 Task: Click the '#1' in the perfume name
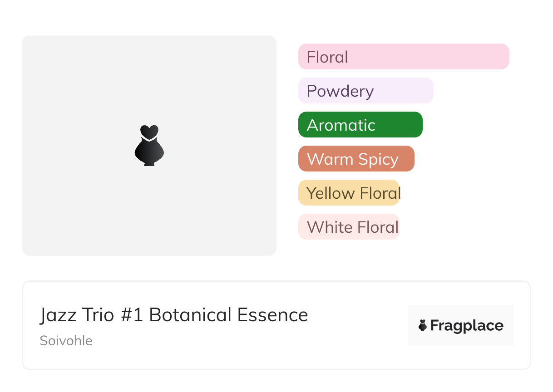point(132,315)
